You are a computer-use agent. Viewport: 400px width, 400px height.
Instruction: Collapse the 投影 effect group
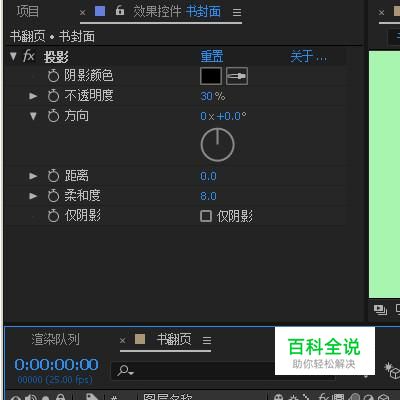click(x=13, y=56)
